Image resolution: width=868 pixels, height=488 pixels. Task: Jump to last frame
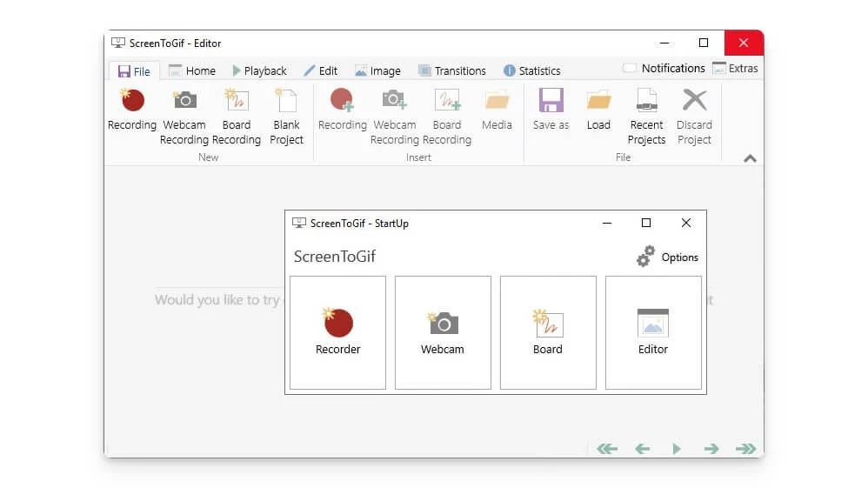click(745, 449)
